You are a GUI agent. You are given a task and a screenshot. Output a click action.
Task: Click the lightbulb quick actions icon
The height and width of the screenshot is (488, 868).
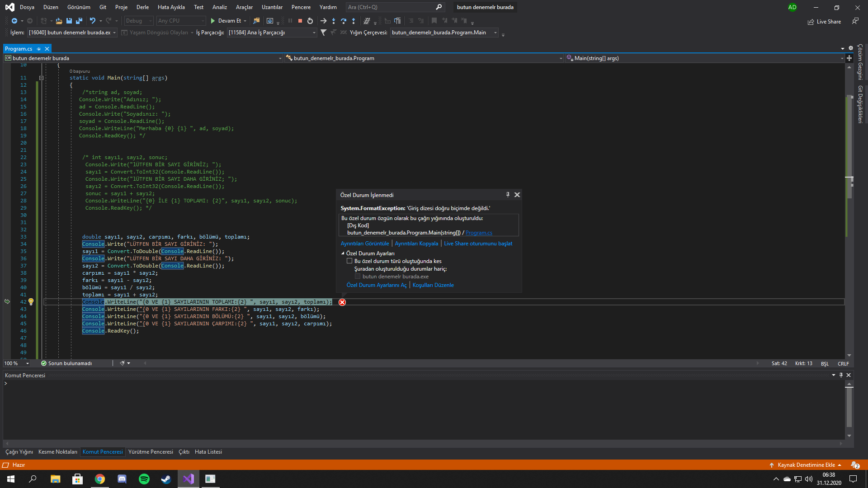[31, 302]
